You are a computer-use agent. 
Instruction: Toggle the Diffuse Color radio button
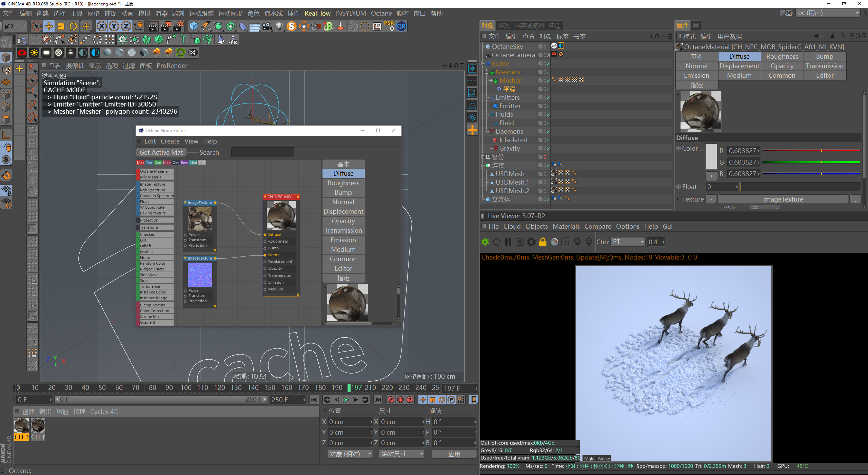pos(678,148)
